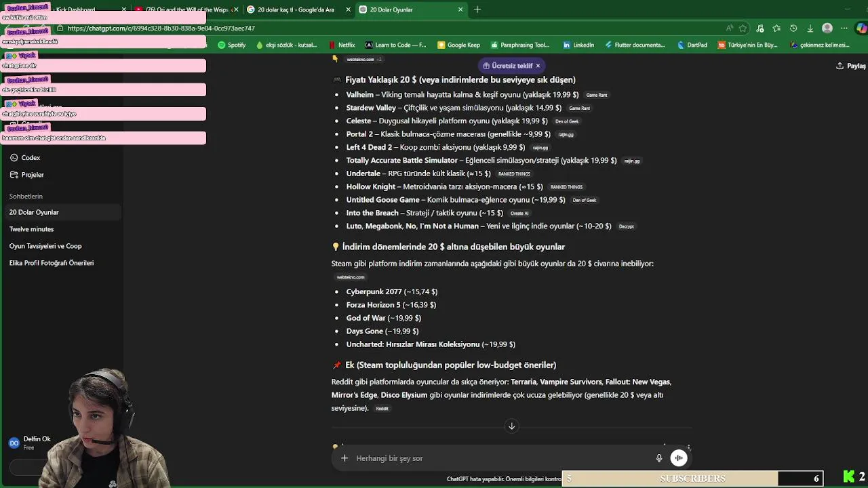Open browser settings and more menu
The width and height of the screenshot is (868, 488).
[844, 28]
